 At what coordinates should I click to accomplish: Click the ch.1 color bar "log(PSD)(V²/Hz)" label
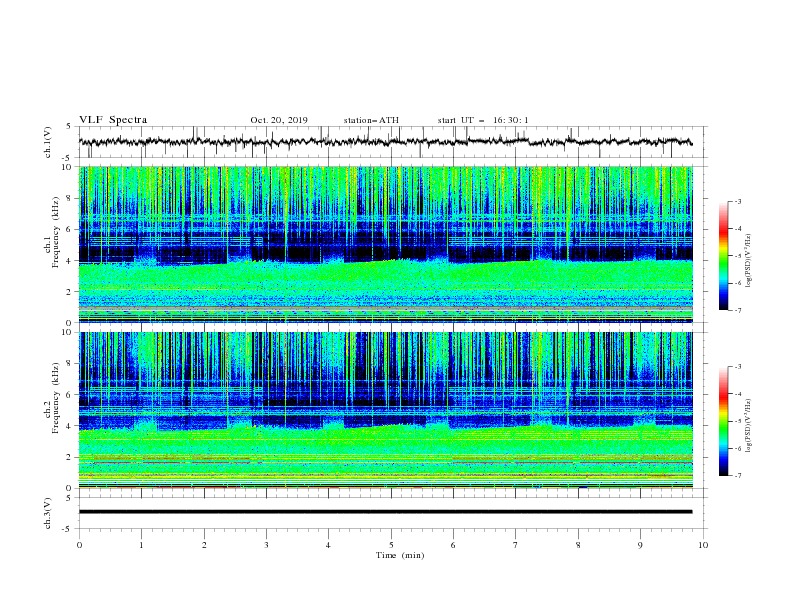click(x=749, y=261)
